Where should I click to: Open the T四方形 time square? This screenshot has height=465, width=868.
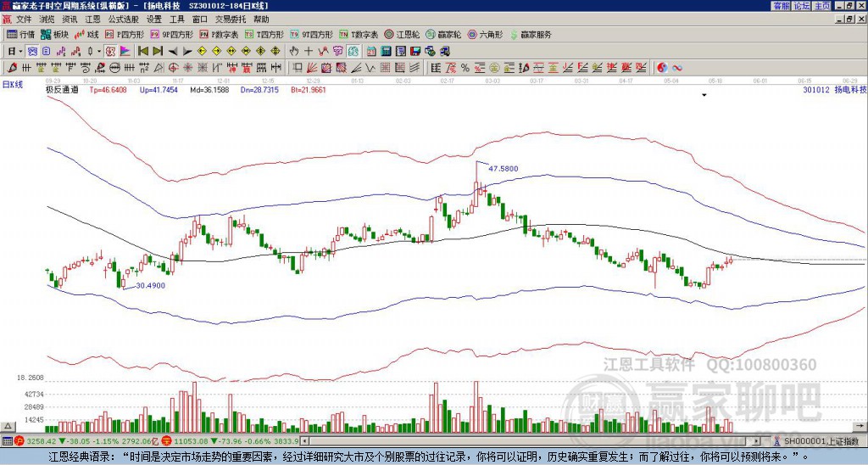[264, 34]
